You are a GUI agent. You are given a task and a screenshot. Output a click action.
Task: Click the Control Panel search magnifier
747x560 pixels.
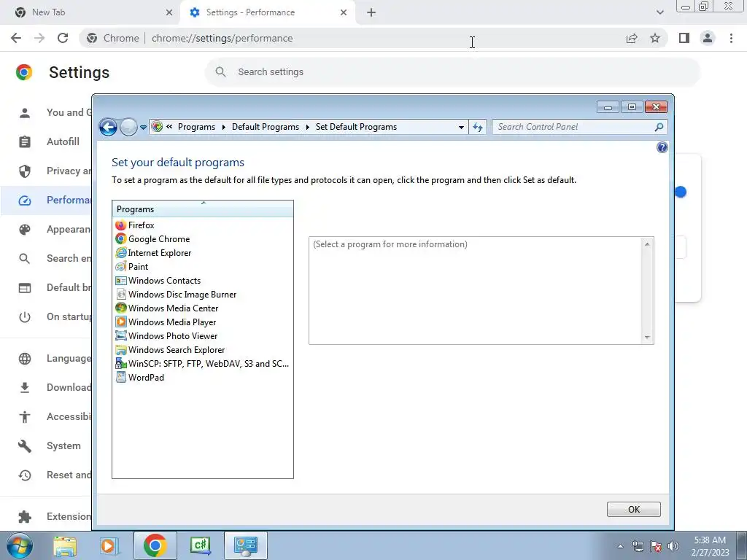pos(659,127)
